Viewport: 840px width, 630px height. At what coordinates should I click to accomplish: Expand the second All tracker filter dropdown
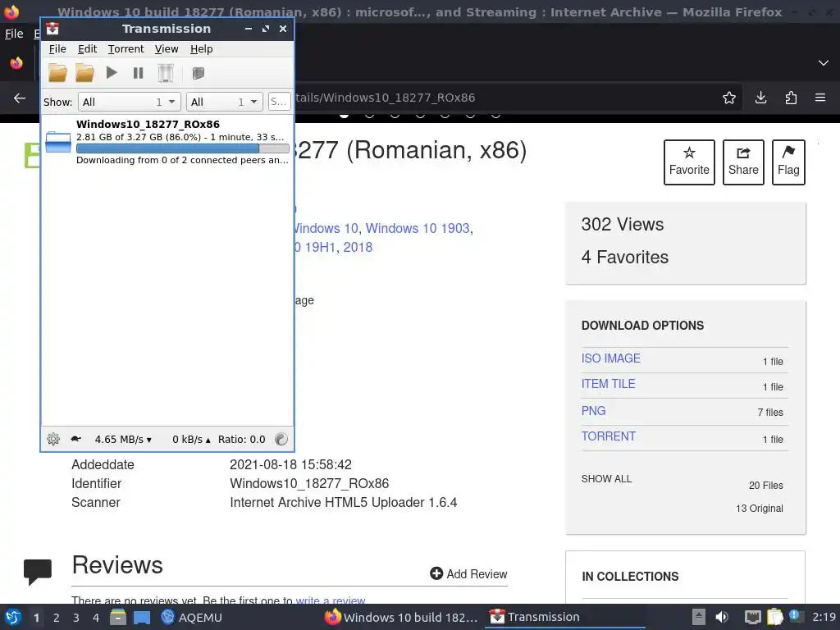tap(225, 102)
